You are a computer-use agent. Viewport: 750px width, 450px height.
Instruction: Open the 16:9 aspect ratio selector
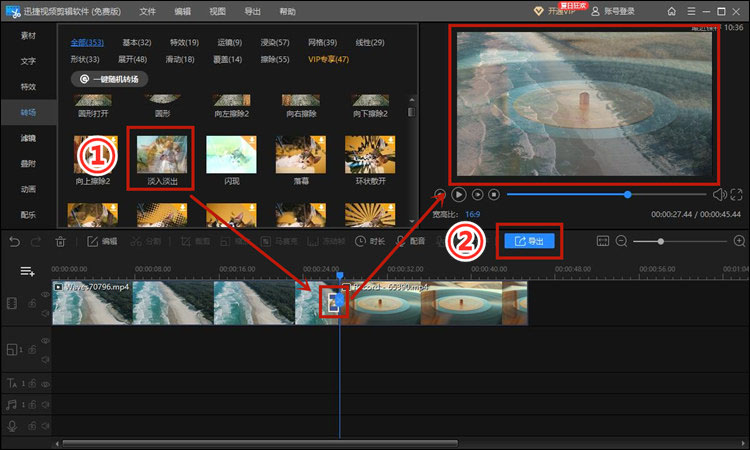[473, 214]
